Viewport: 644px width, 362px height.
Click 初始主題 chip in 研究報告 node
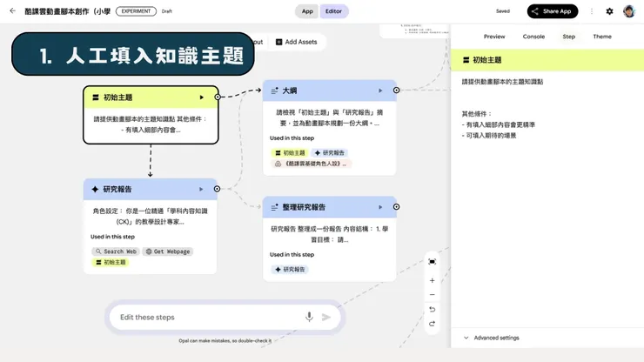click(x=111, y=262)
